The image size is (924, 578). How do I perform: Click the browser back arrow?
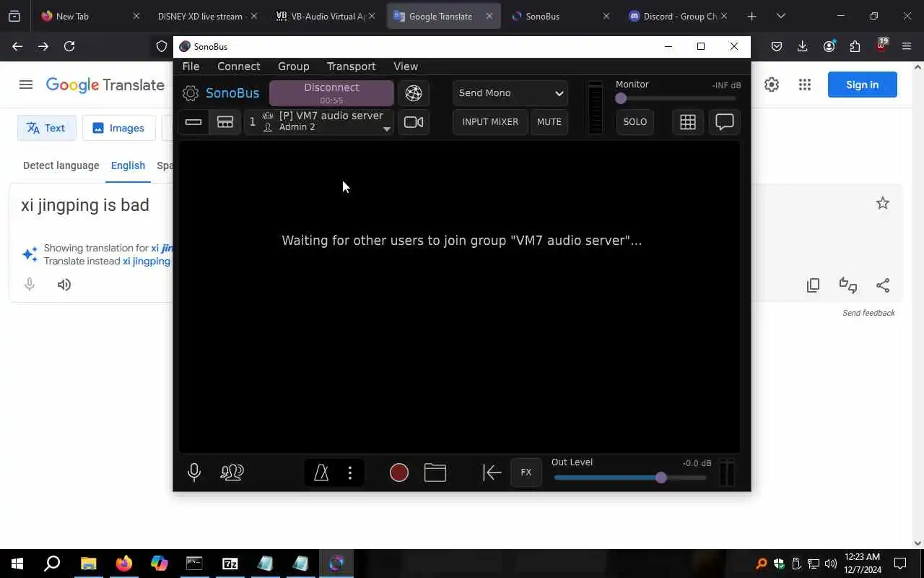click(x=17, y=46)
